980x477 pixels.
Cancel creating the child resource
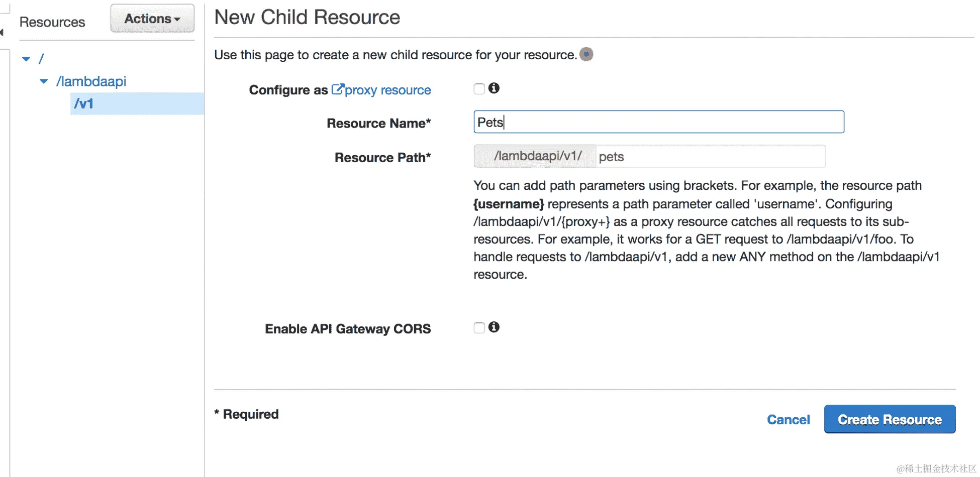click(788, 420)
